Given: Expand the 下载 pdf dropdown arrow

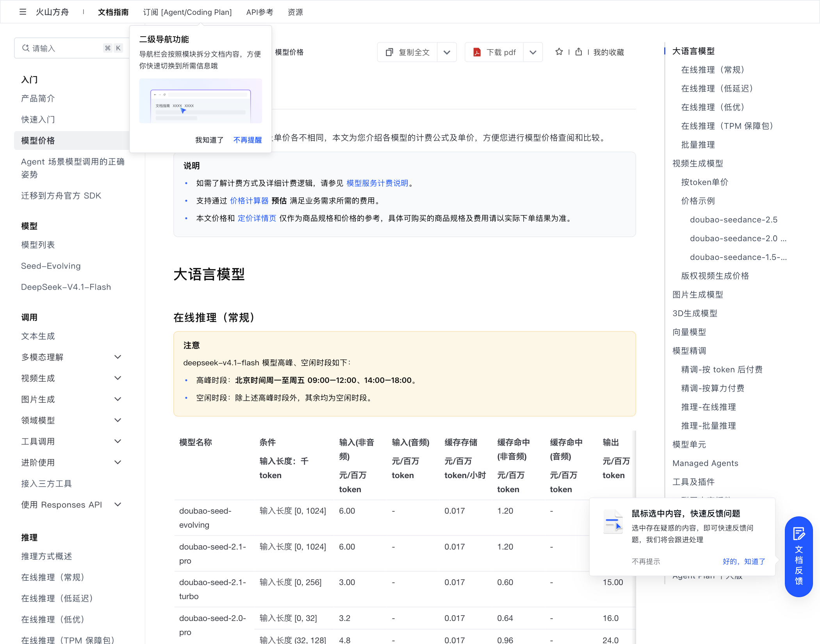Looking at the screenshot, I should [533, 52].
